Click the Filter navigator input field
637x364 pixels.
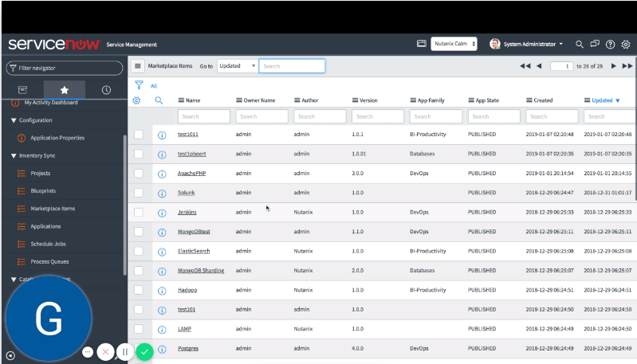point(65,68)
